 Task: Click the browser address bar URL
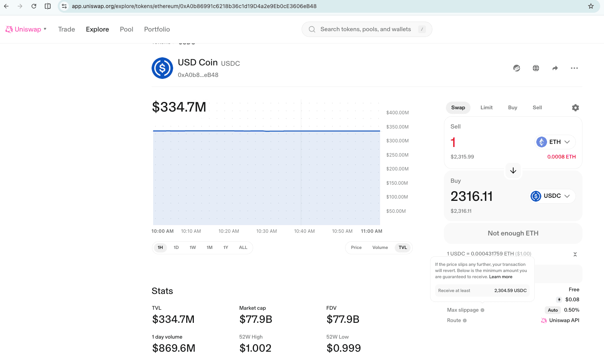(x=194, y=6)
